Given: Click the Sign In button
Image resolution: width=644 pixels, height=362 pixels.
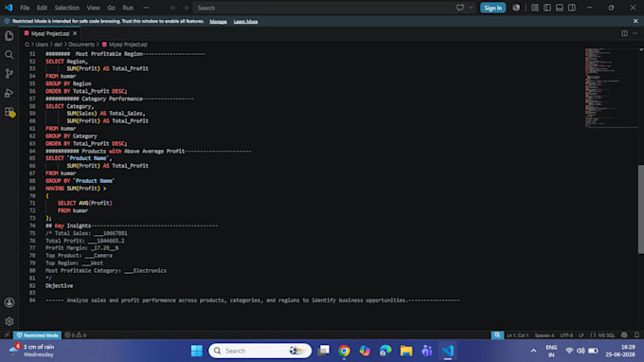Looking at the screenshot, I should [x=492, y=8].
